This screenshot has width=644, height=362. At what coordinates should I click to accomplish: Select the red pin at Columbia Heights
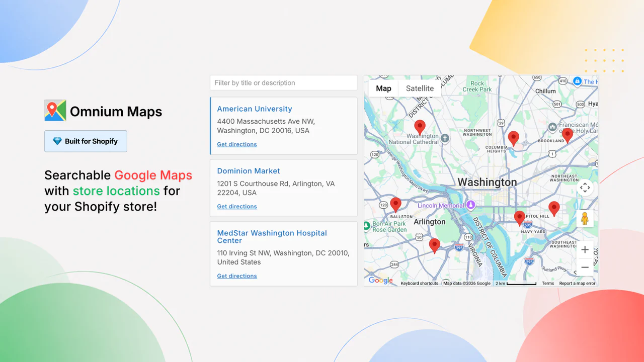coord(513,139)
